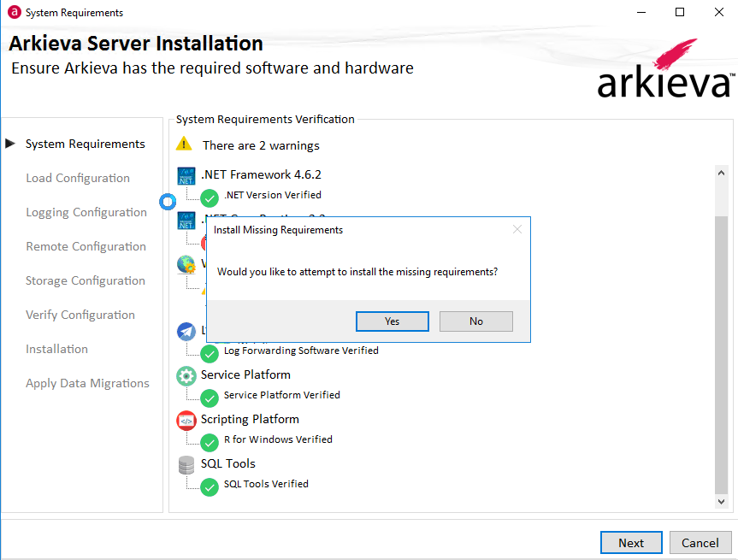This screenshot has height=560, width=738.
Task: Click 'Scripting Platform' heading
Action: [250, 419]
